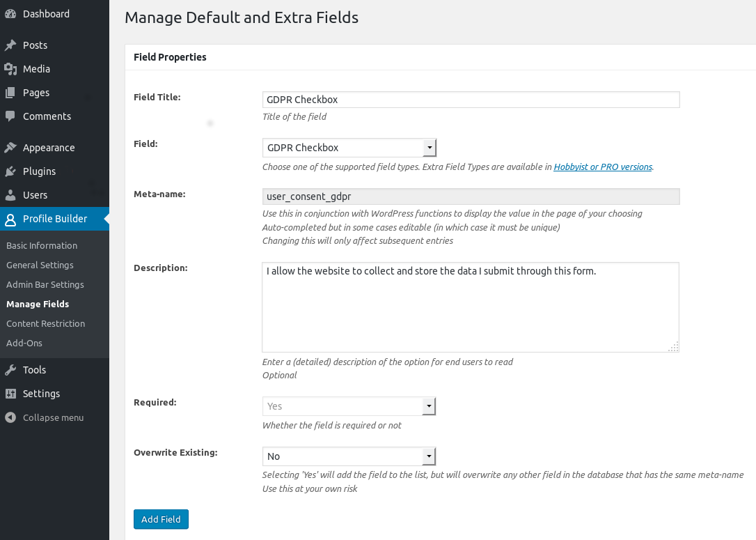Go to Content Restriction

(x=45, y=323)
